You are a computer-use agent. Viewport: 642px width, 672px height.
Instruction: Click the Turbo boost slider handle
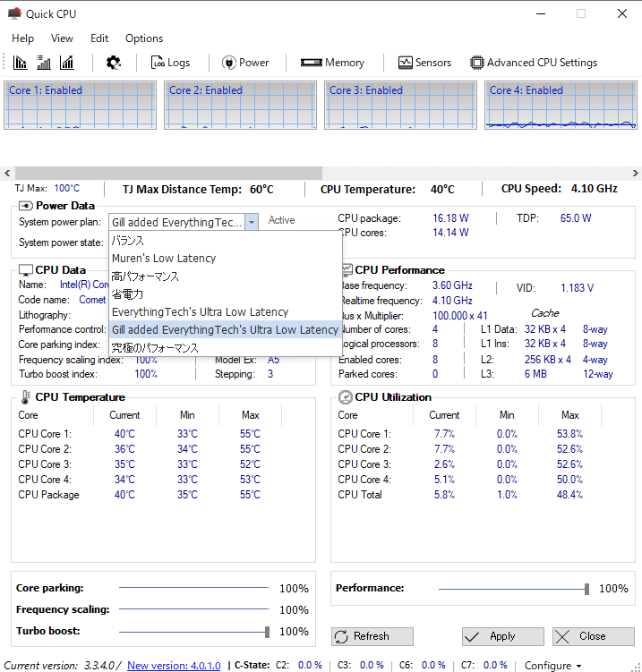(x=267, y=632)
